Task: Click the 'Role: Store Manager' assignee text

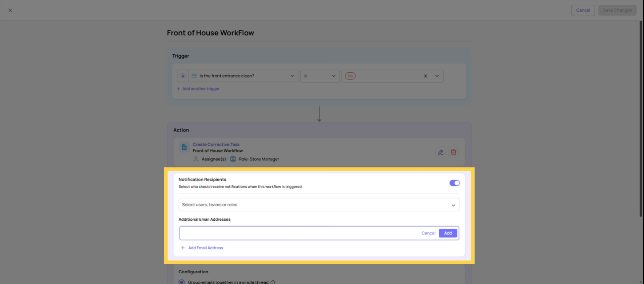Action: (x=259, y=159)
